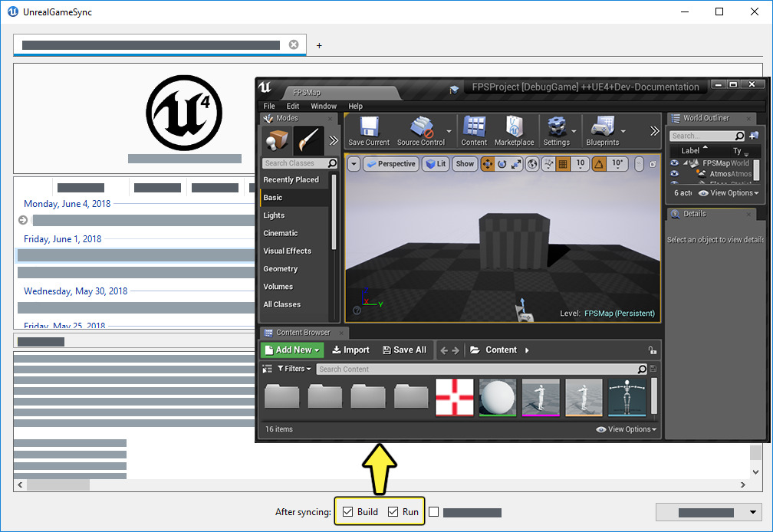This screenshot has height=532, width=773.
Task: Uncheck the Run checkbox
Action: [393, 511]
